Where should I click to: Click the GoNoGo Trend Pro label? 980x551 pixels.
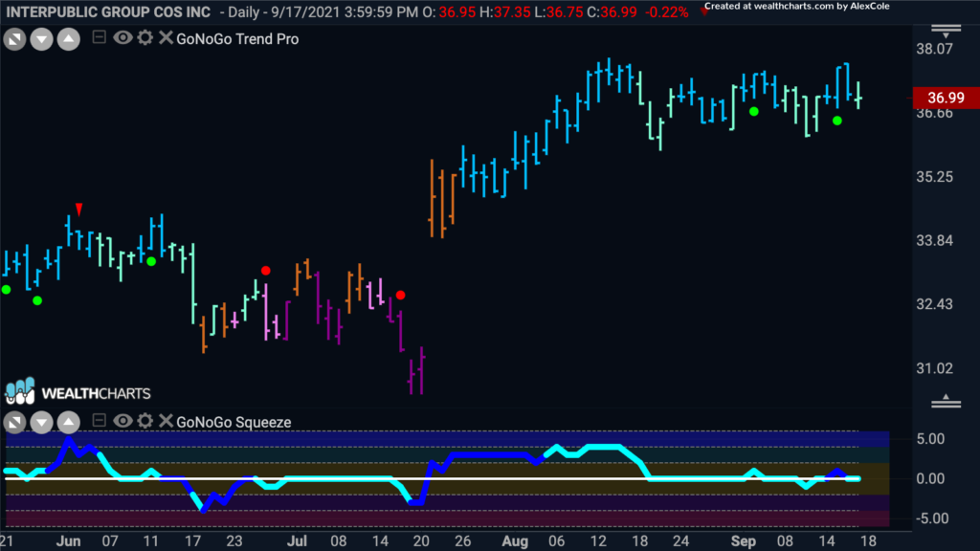tap(237, 38)
